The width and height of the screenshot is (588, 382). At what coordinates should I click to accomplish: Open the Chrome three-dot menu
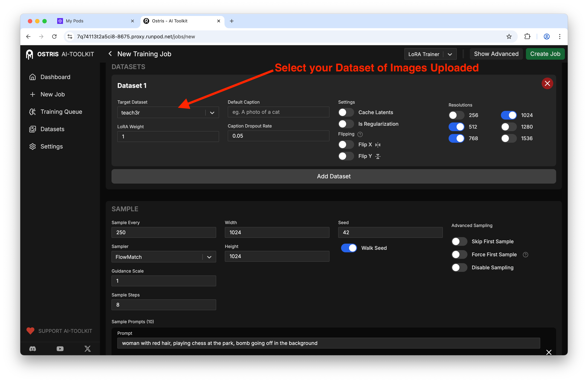click(x=560, y=37)
